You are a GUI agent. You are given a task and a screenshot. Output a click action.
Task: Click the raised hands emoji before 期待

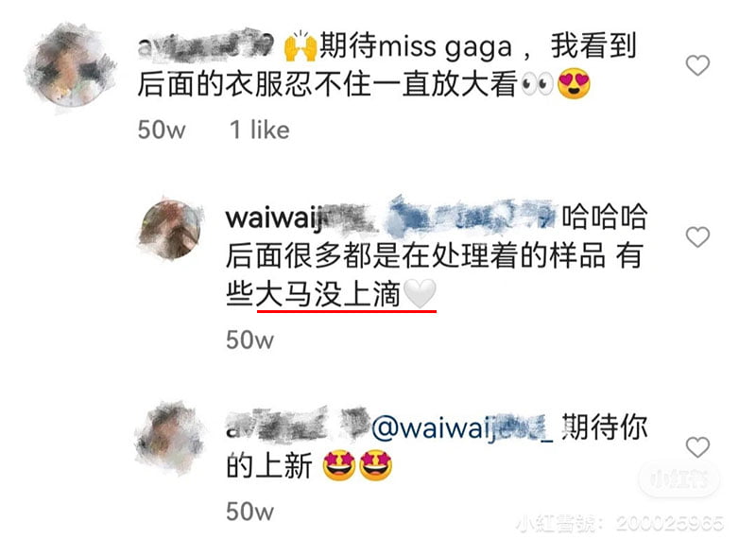point(300,47)
